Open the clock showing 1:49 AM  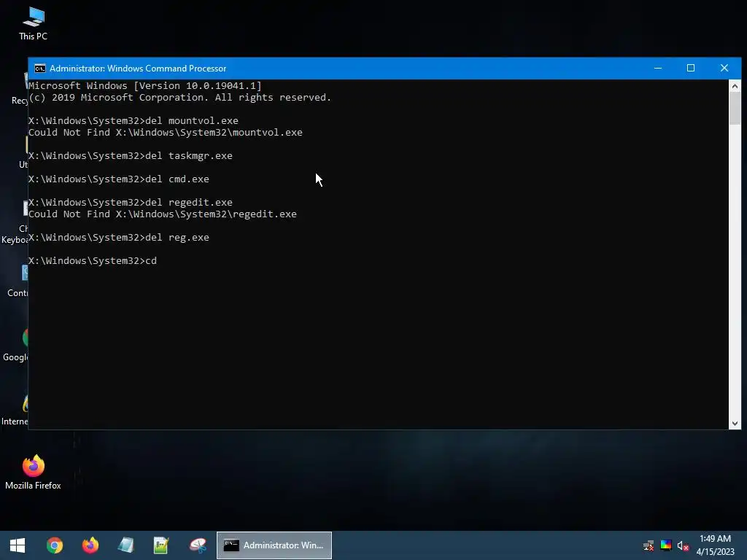pos(715,545)
